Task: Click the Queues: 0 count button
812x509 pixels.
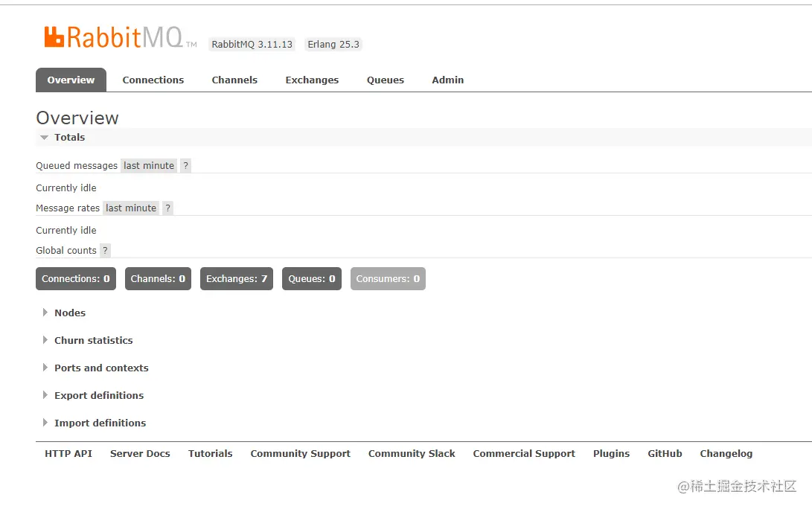Action: (x=312, y=278)
